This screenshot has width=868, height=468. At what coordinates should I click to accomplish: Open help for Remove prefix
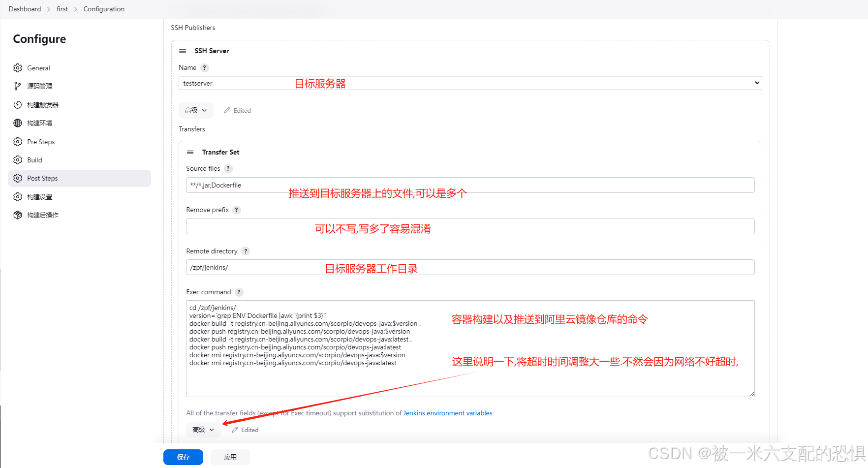coord(237,210)
